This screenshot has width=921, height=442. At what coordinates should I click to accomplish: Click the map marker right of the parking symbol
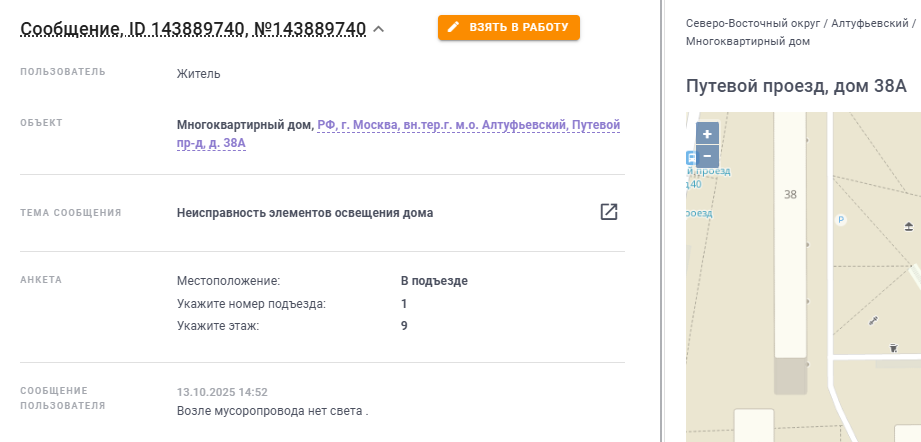coord(909,227)
